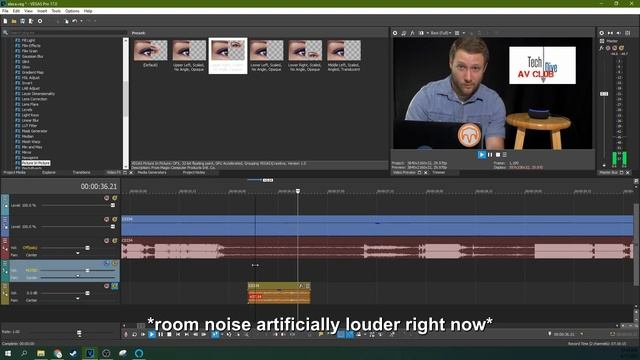Click the New project icon in toolbar

pos(5,21)
